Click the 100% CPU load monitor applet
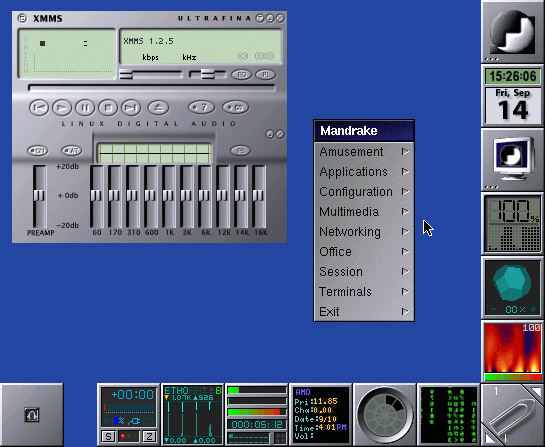545x447 pixels. [x=513, y=224]
